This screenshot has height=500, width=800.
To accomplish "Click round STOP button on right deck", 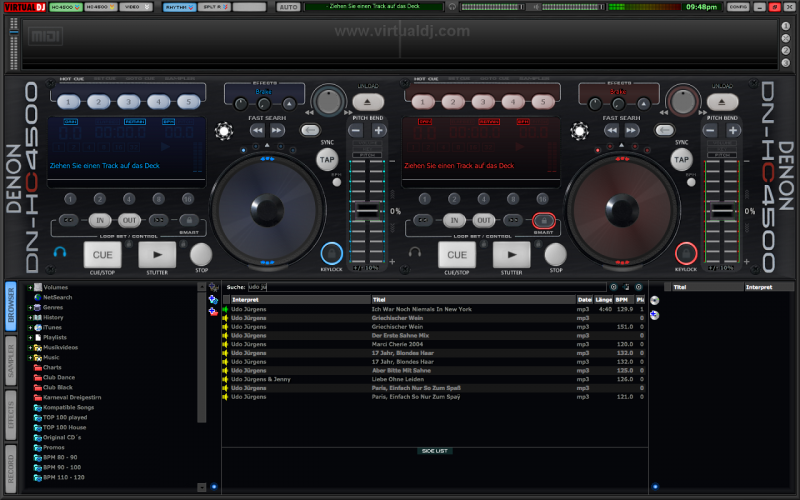I will (556, 254).
